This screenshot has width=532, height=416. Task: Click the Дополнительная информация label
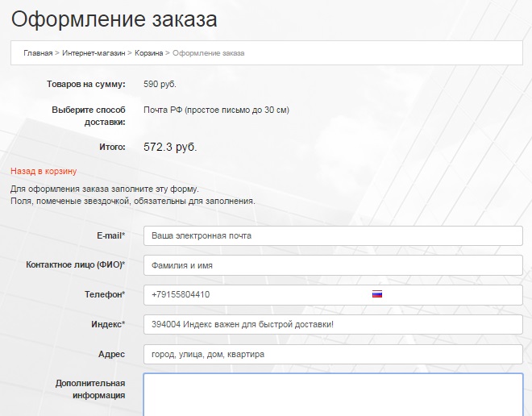click(90, 389)
